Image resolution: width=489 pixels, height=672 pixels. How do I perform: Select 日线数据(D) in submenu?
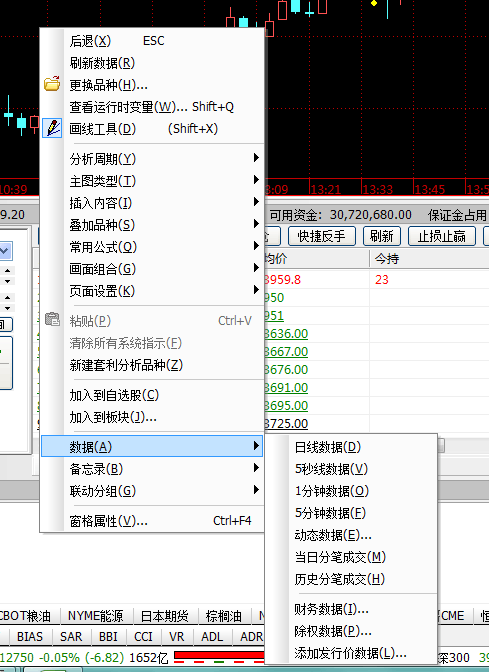pyautogui.click(x=351, y=447)
